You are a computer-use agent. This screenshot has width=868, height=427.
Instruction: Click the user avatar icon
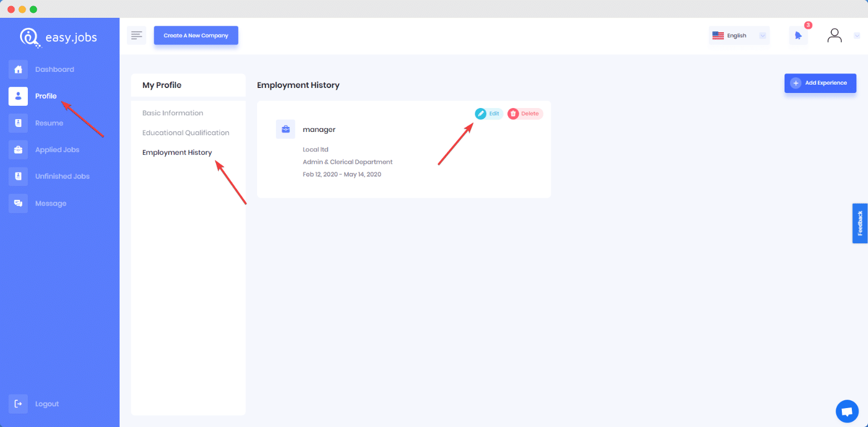(835, 35)
